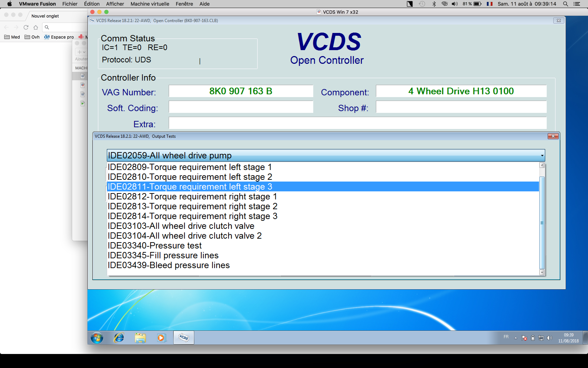The image size is (588, 368).
Task: Open macOS Spotlight search icon
Action: pos(566,4)
